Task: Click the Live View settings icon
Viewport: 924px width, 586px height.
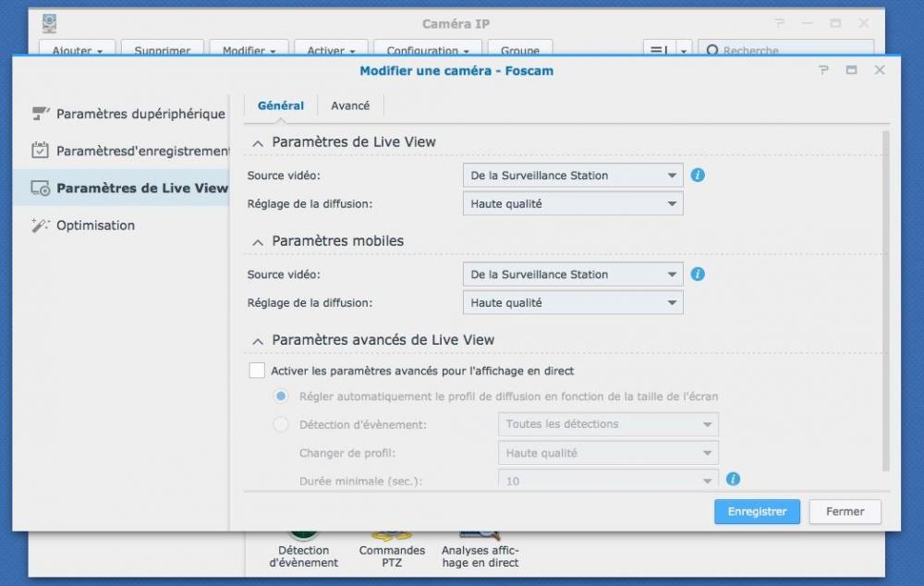Action: click(x=41, y=189)
